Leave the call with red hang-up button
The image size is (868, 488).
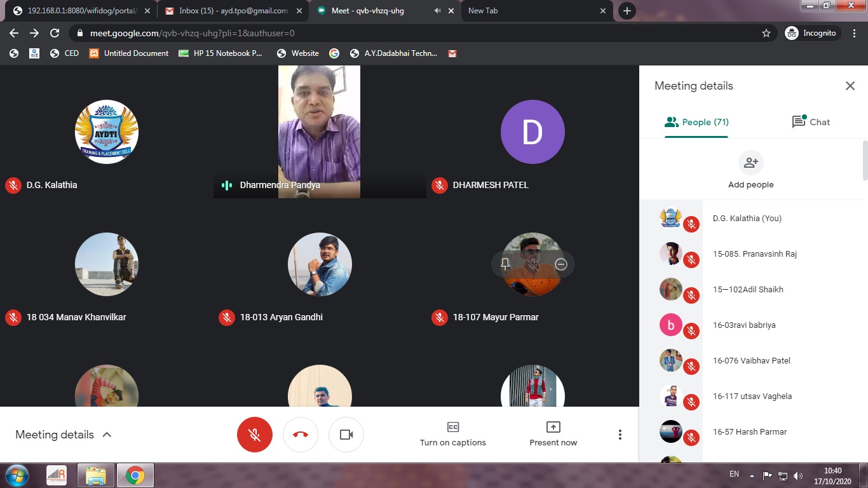click(x=301, y=435)
